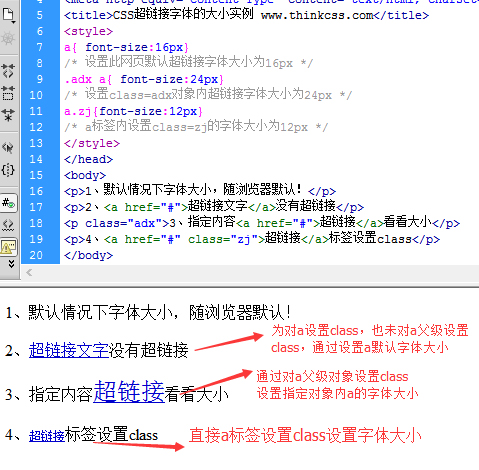The width and height of the screenshot is (479, 470).
Task: Click the Collapse Selection dashed-box icon
Action: [x=8, y=93]
